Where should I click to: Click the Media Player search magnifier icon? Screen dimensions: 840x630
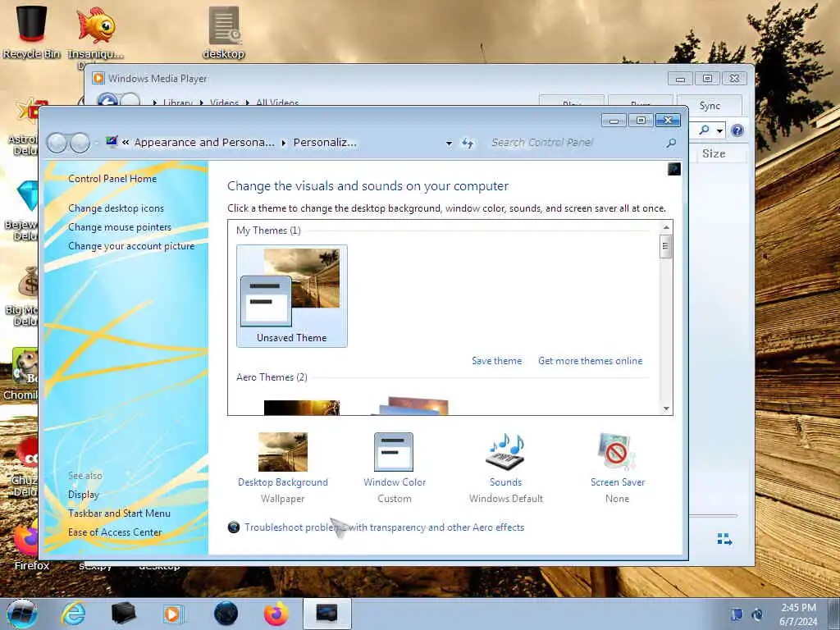click(704, 130)
